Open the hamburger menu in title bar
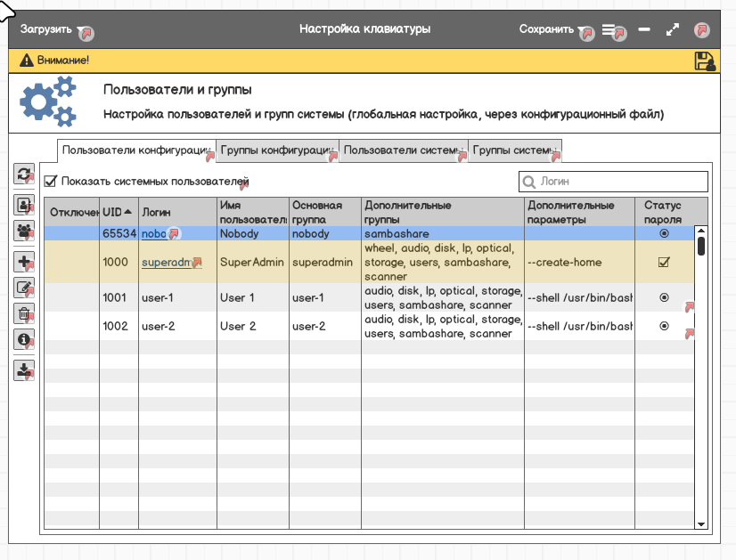This screenshot has height=560, width=736. pos(610,29)
